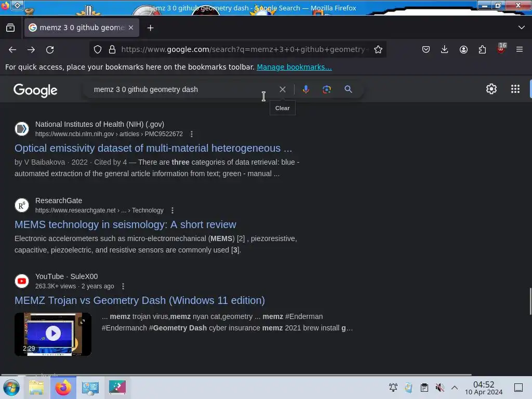Unmute audio via tray speaker icon
Image resolution: width=532 pixels, height=399 pixels.
click(x=440, y=388)
